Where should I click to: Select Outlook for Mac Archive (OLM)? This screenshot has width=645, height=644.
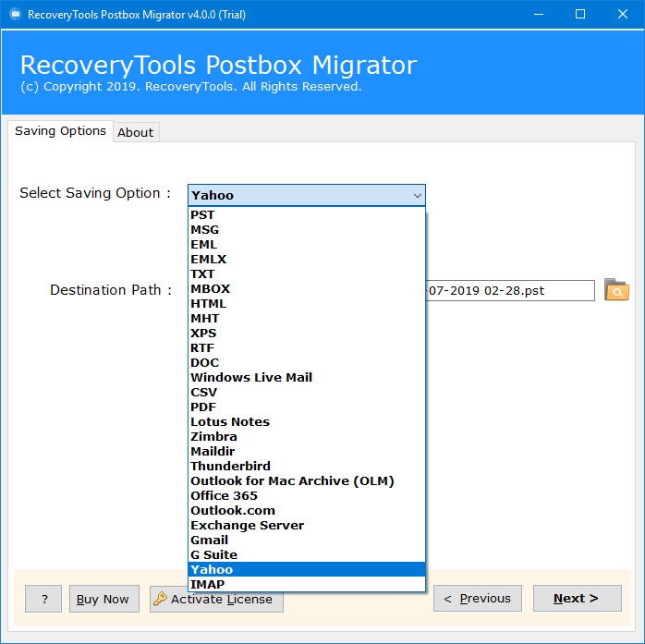307,481
